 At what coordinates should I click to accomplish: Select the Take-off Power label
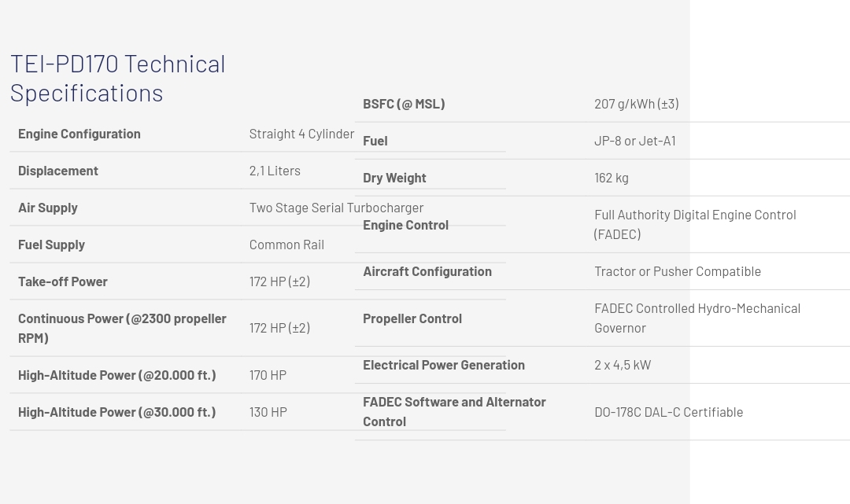[63, 281]
